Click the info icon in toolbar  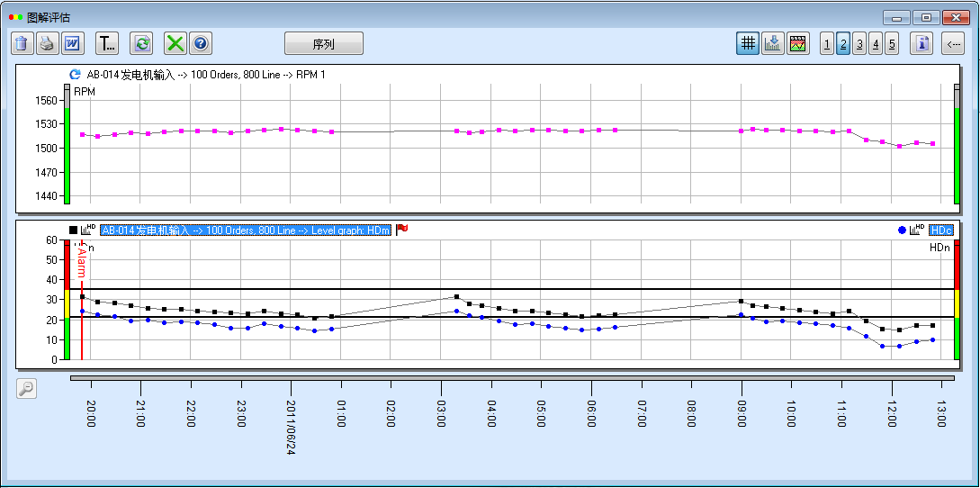[921, 43]
